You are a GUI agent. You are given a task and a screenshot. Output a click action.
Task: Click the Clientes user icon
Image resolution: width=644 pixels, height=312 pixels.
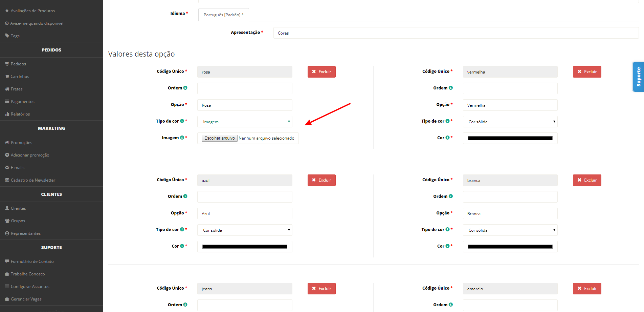coord(7,208)
